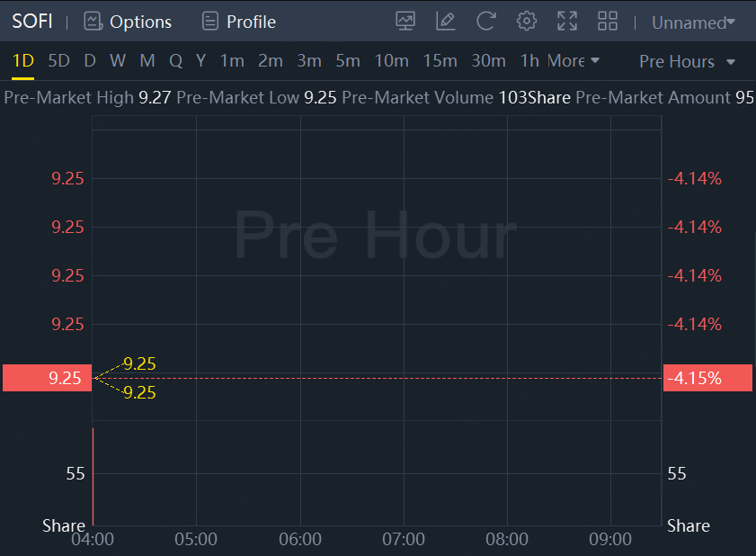Open the Pre Hours session dropdown

click(687, 61)
